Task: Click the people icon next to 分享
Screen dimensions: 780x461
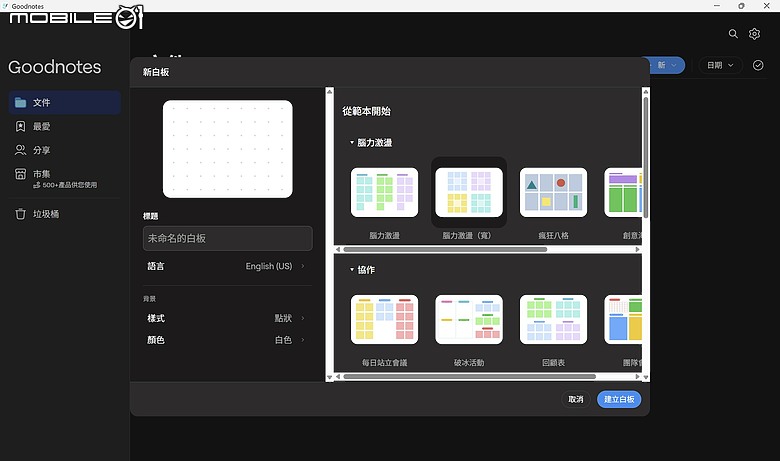Action: pos(20,150)
